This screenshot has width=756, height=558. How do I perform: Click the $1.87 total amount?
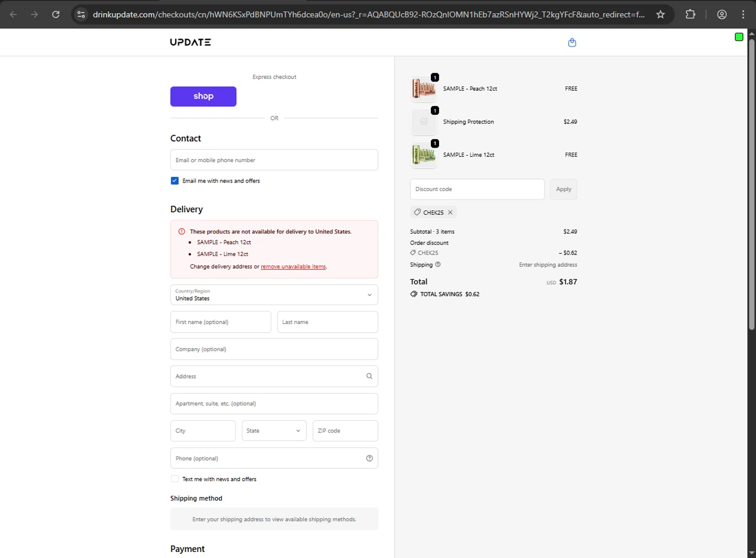(568, 282)
